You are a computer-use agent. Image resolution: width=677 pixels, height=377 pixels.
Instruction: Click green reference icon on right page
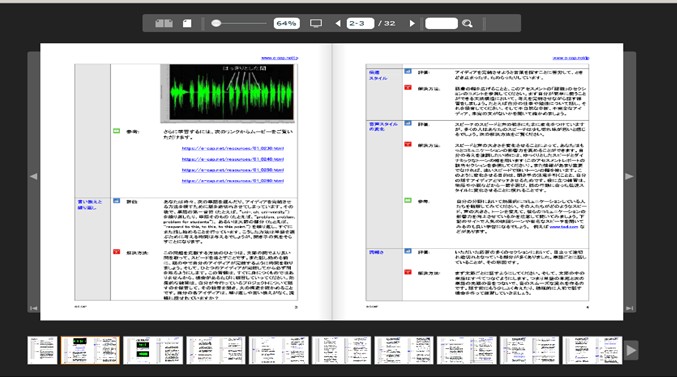(408, 200)
